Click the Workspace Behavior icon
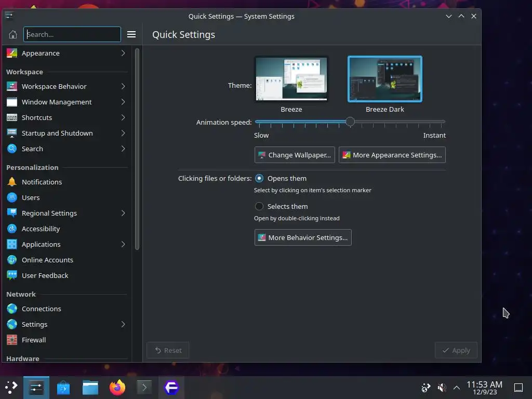The image size is (532, 399). [12, 87]
